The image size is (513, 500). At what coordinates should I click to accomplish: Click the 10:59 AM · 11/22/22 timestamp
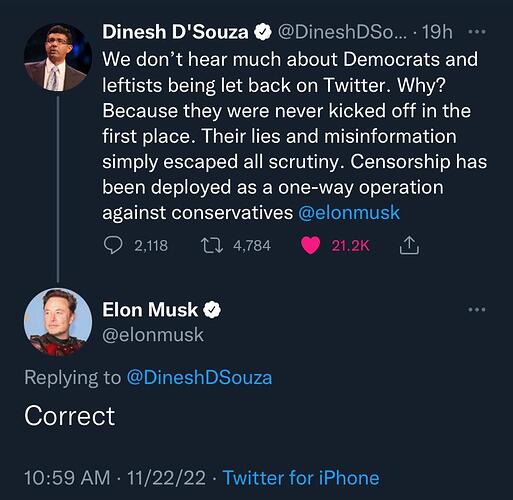[x=115, y=478]
